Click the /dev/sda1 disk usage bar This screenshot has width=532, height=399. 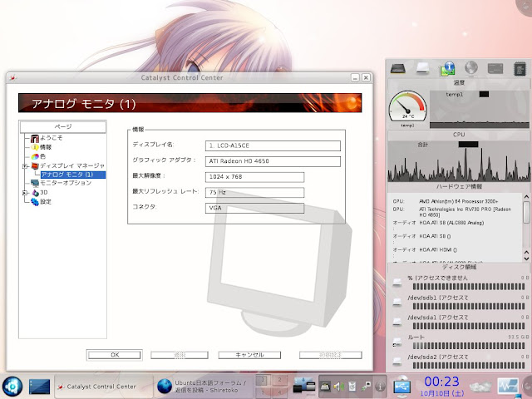click(469, 326)
